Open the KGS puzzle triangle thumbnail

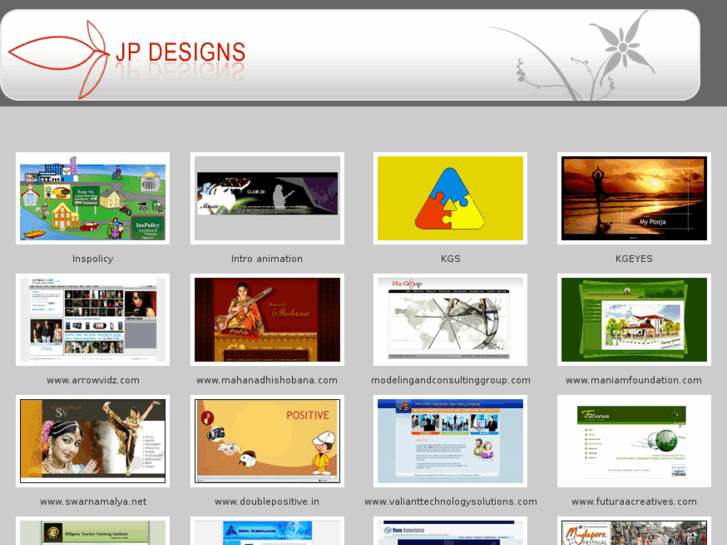coord(450,199)
